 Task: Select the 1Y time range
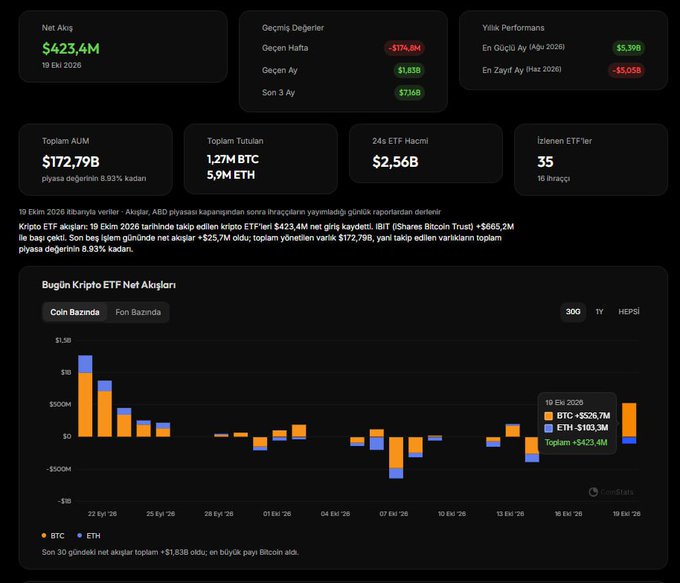pos(599,311)
